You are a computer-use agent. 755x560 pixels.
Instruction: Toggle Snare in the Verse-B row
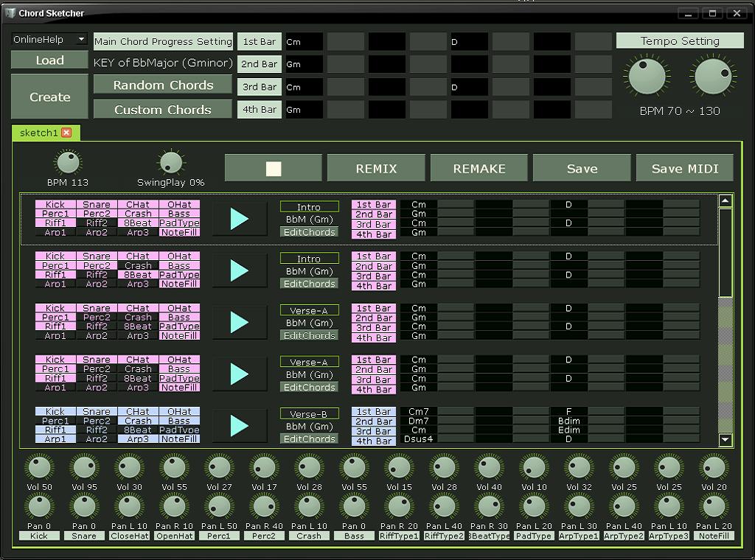[x=97, y=411]
